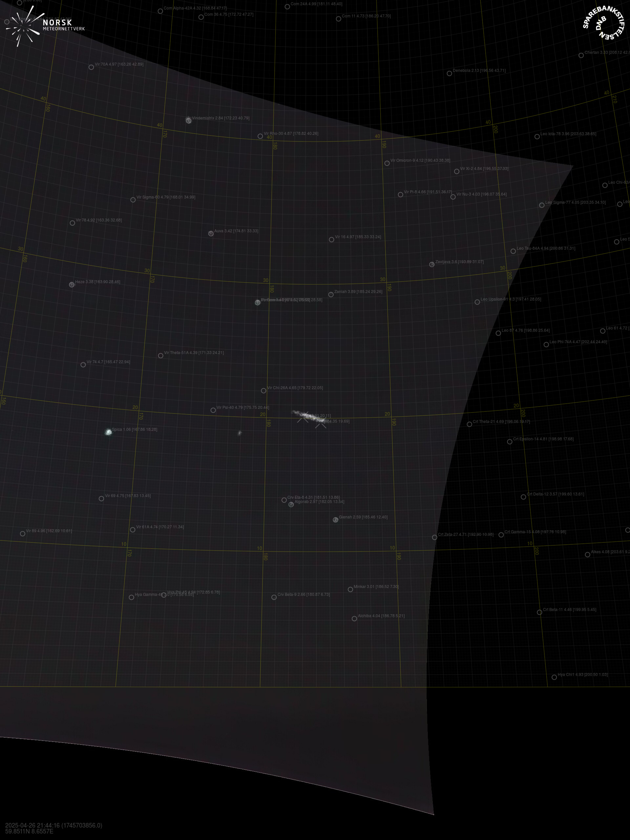Click the label 'Crt Gamma-15 4.08'
Screen dimensions: 630x840
pyautogui.click(x=522, y=532)
